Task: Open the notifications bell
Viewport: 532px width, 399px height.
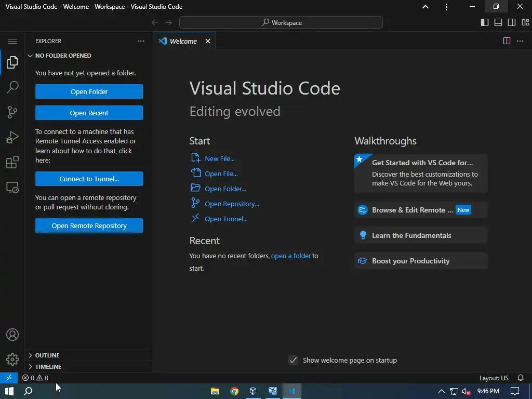Action: pyautogui.click(x=520, y=378)
